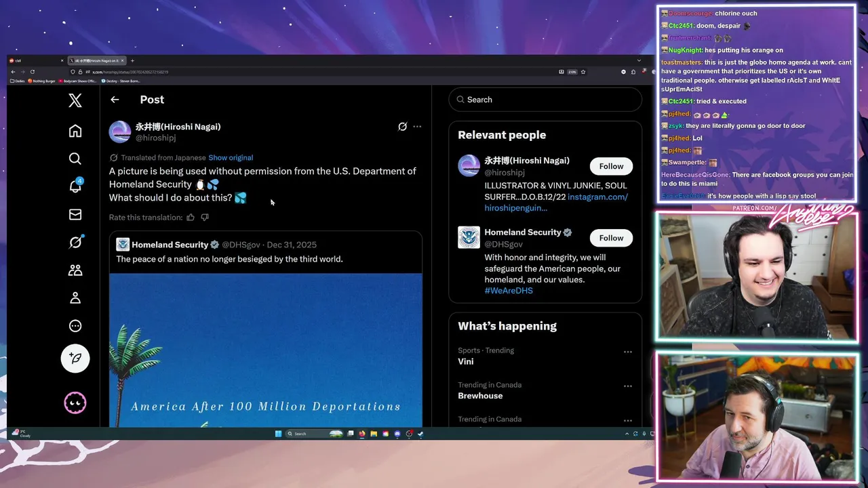Open Grok icon in the sidebar
The image size is (868, 488).
pyautogui.click(x=75, y=242)
